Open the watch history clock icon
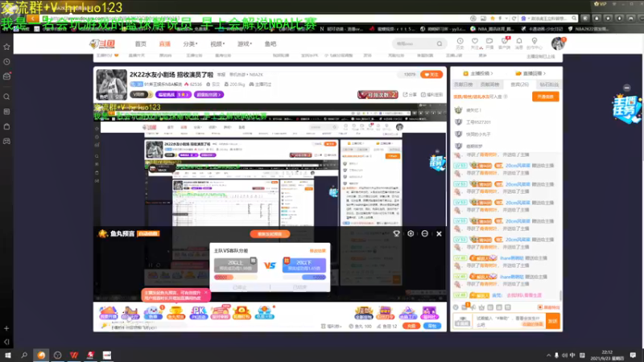Screen dimensions: 644x362 (460, 43)
